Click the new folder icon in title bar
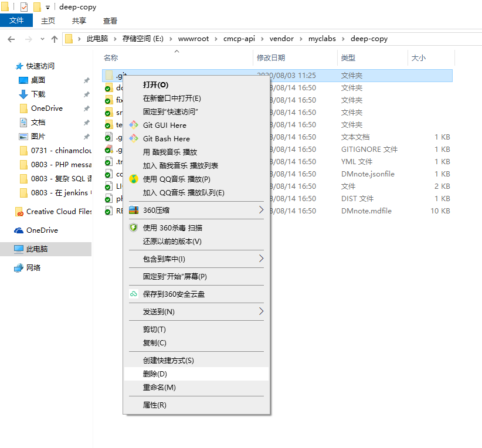This screenshot has width=482, height=448. 37,7
